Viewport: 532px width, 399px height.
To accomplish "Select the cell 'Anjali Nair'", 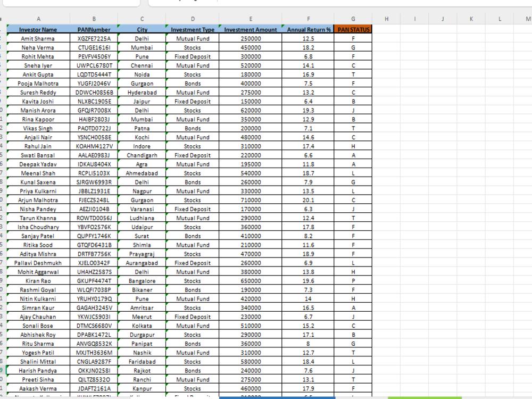I will tap(38, 137).
